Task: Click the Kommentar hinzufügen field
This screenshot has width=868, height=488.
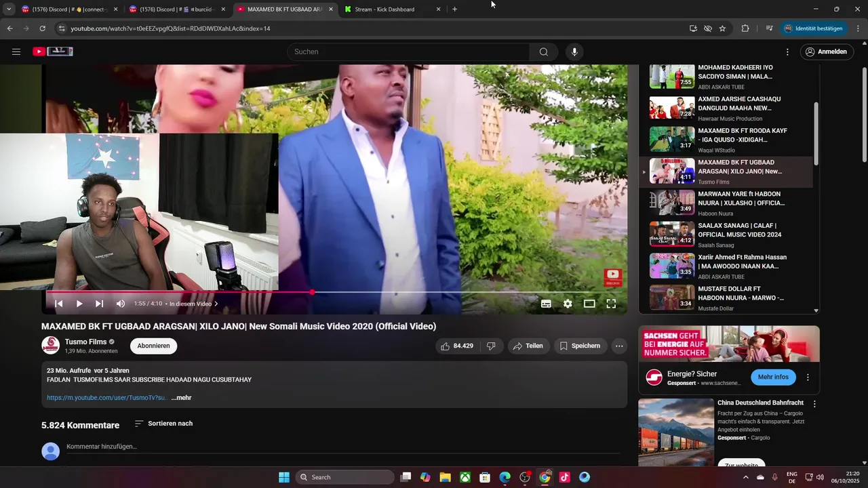Action: [x=342, y=447]
